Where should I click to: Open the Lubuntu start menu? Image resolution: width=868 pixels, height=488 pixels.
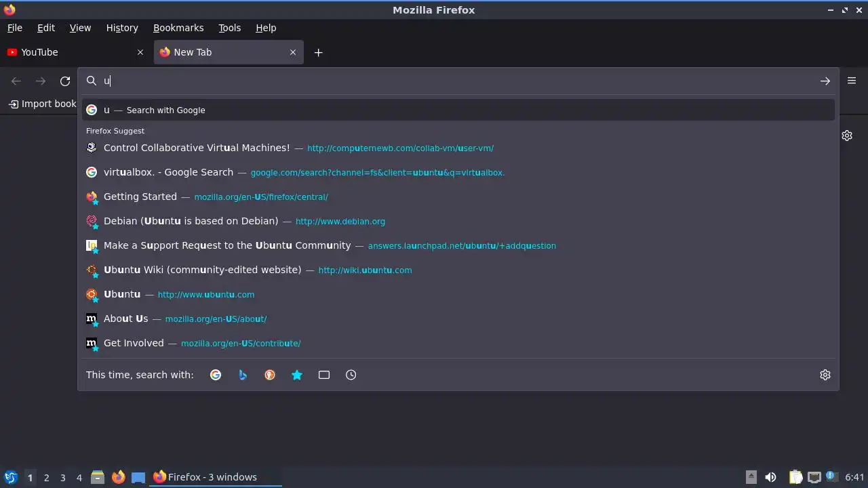(x=10, y=477)
